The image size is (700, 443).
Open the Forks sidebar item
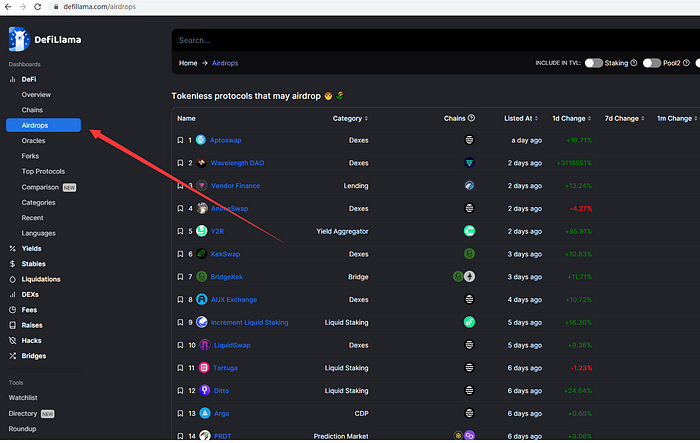pos(30,156)
